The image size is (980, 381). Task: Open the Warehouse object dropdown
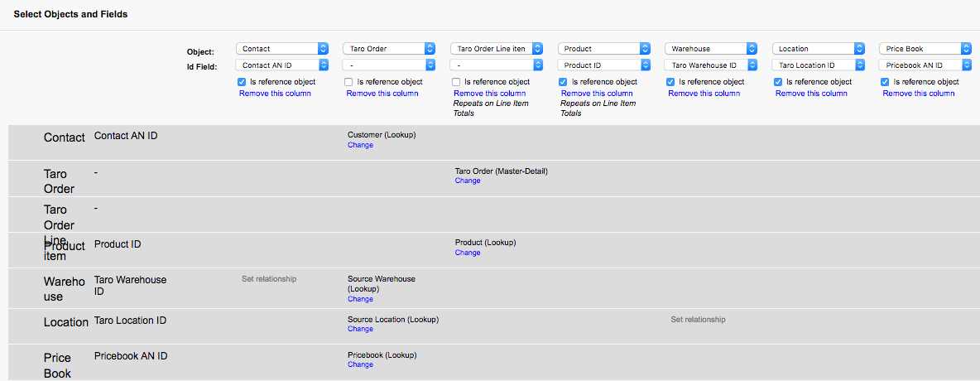pos(710,49)
